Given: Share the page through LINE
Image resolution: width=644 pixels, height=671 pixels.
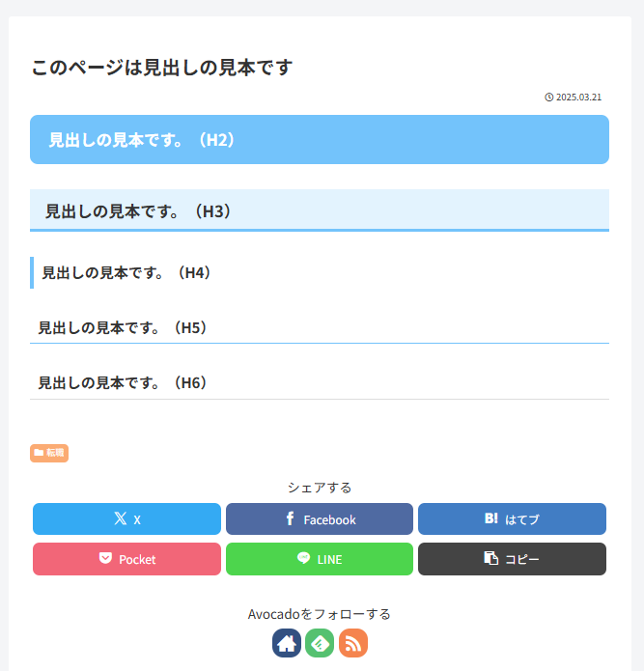Looking at the screenshot, I should click(x=320, y=559).
